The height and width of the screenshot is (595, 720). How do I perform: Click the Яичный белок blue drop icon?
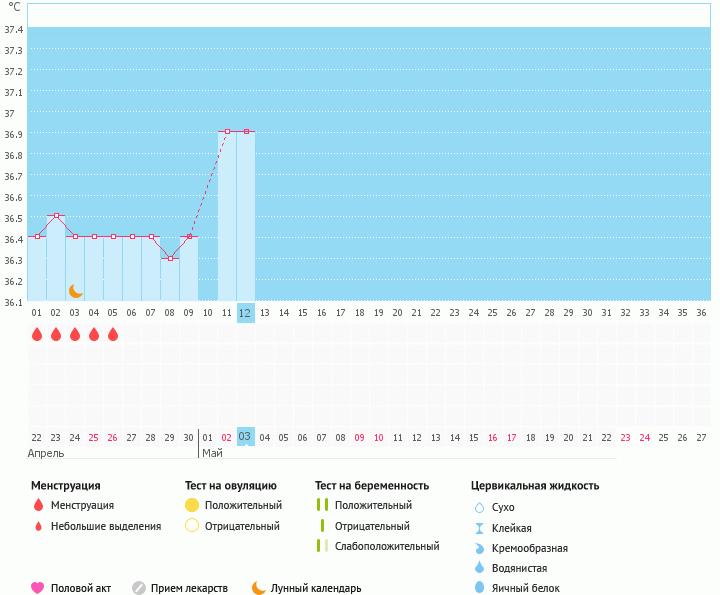(x=479, y=588)
